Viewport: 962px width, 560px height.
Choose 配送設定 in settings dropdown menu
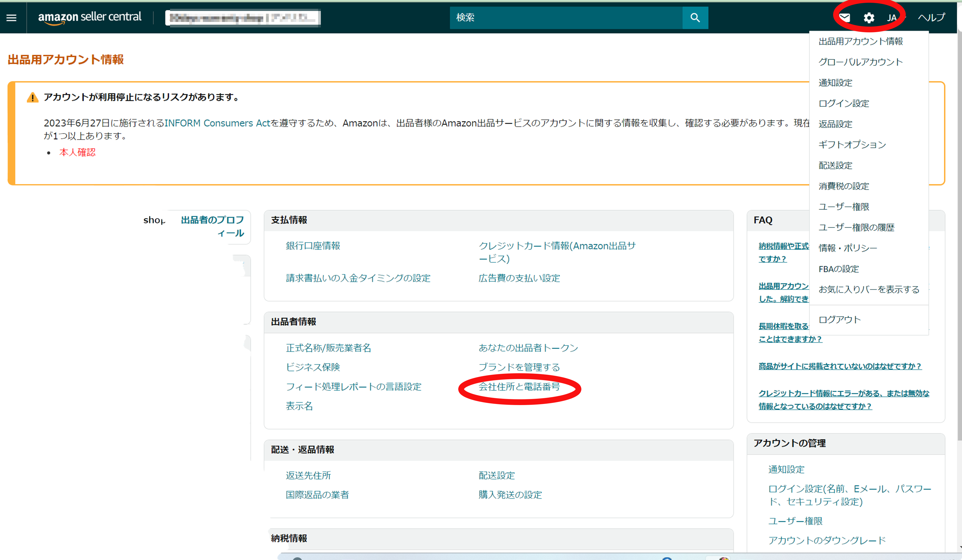coord(835,165)
